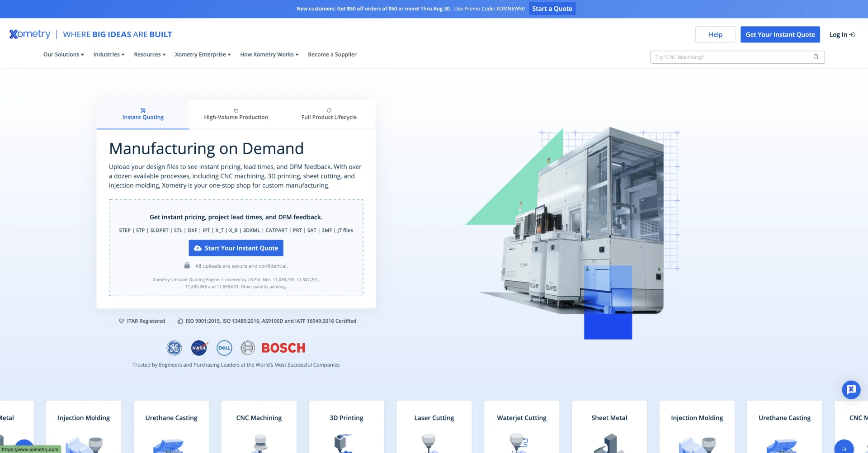Image resolution: width=868 pixels, height=453 pixels.
Task: Open the Waterjet Cutting card
Action: click(522, 427)
